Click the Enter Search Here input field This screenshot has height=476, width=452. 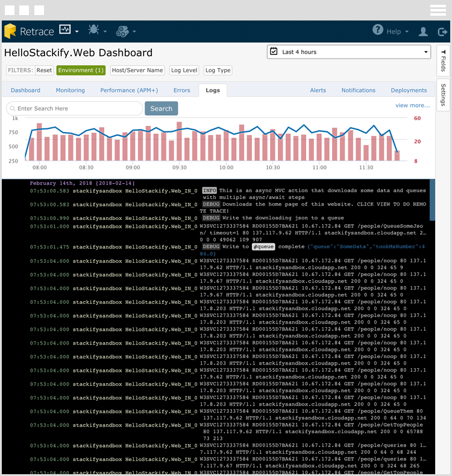click(x=74, y=108)
